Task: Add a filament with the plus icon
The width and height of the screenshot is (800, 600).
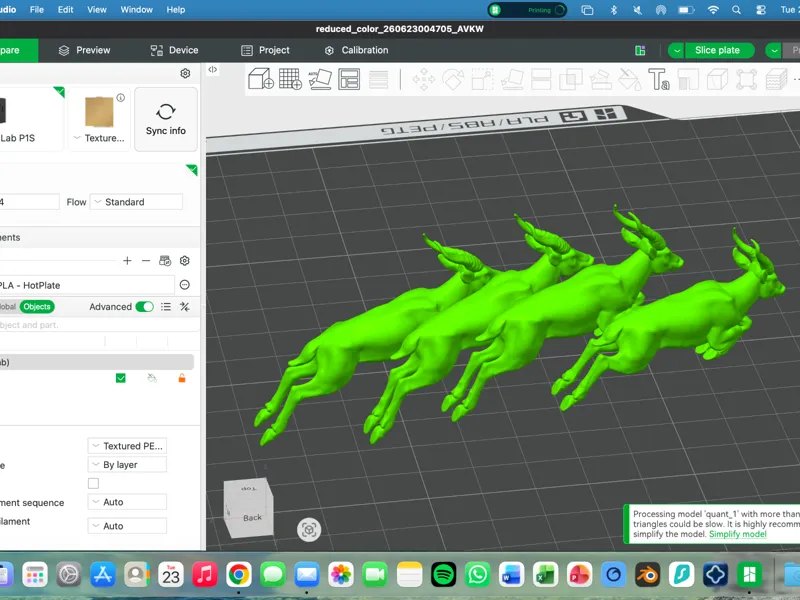Action: click(x=127, y=261)
